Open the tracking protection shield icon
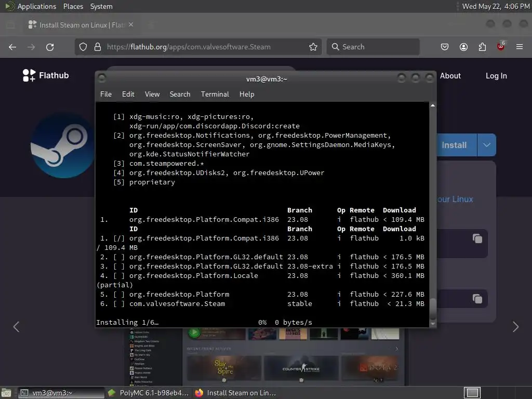This screenshot has height=399, width=532. [x=83, y=47]
